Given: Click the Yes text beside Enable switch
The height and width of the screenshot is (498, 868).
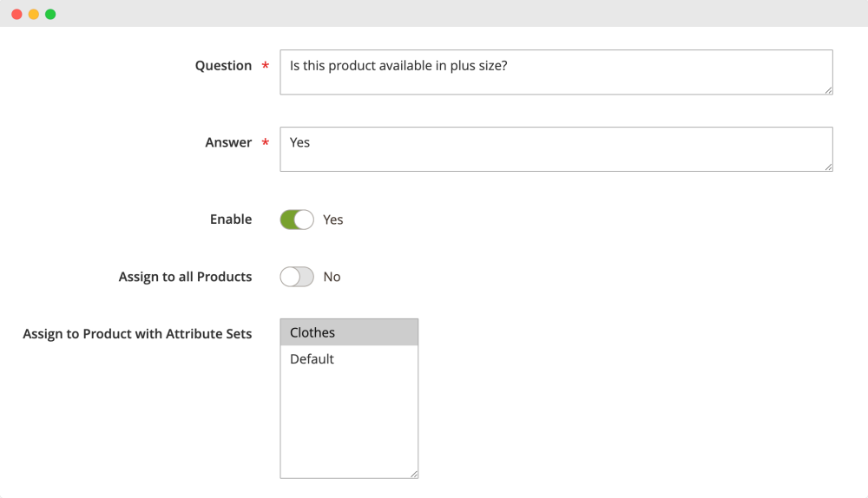Looking at the screenshot, I should [x=332, y=220].
